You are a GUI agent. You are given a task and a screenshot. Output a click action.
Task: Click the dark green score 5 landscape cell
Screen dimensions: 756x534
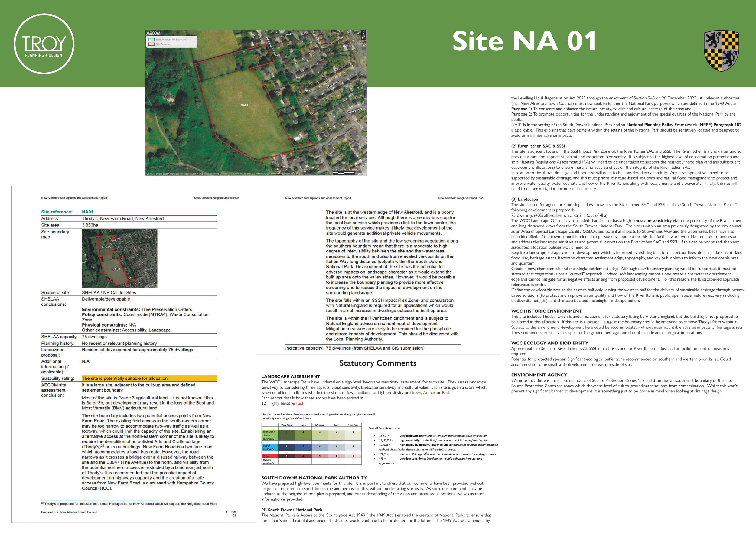[x=286, y=435]
